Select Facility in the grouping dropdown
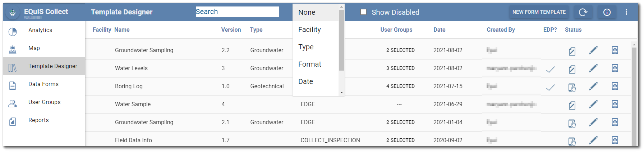The height and width of the screenshot is (152, 644). [x=309, y=30]
